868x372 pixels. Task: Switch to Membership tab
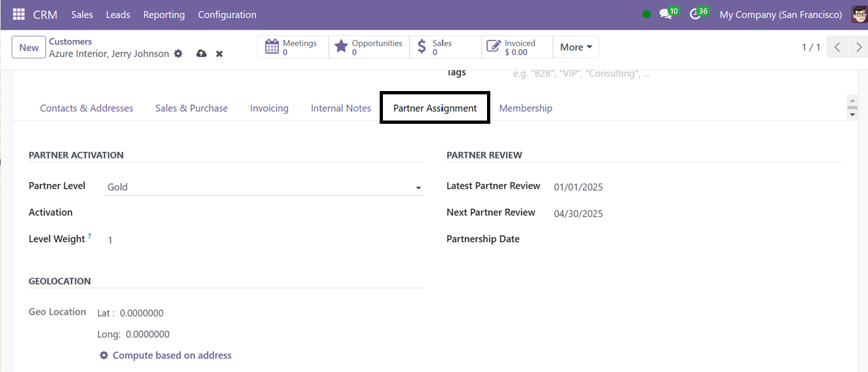tap(526, 108)
